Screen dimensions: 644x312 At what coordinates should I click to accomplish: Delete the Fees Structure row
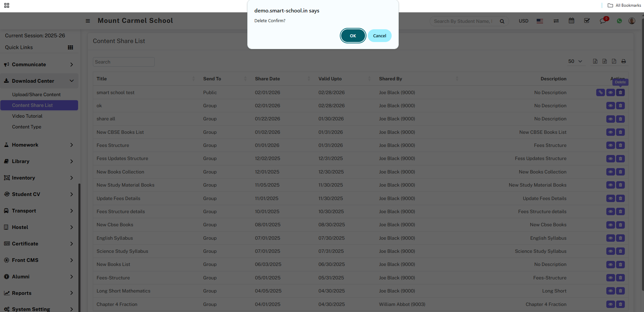[x=620, y=145]
